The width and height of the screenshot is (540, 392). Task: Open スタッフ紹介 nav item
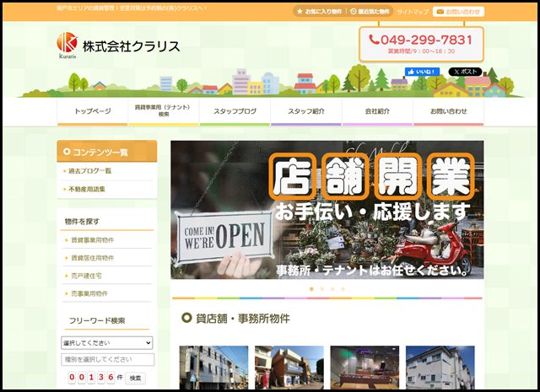coord(306,112)
